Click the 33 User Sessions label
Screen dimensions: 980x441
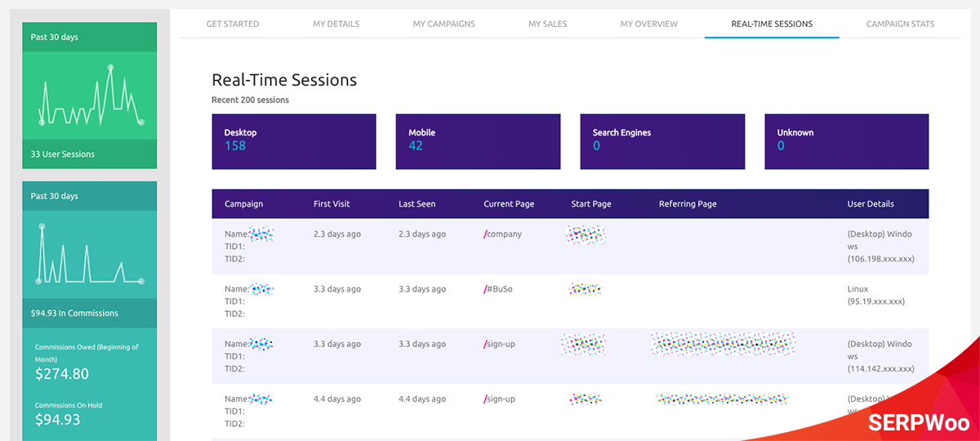tap(63, 154)
